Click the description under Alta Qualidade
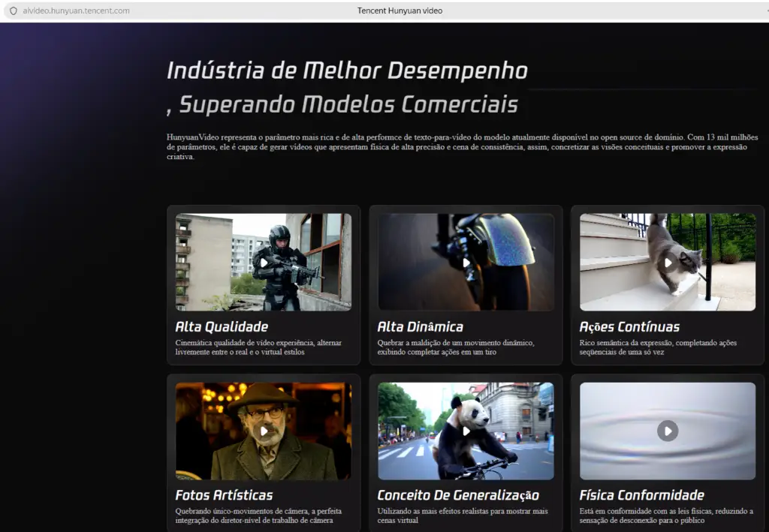Image resolution: width=769 pixels, height=532 pixels. tap(258, 347)
